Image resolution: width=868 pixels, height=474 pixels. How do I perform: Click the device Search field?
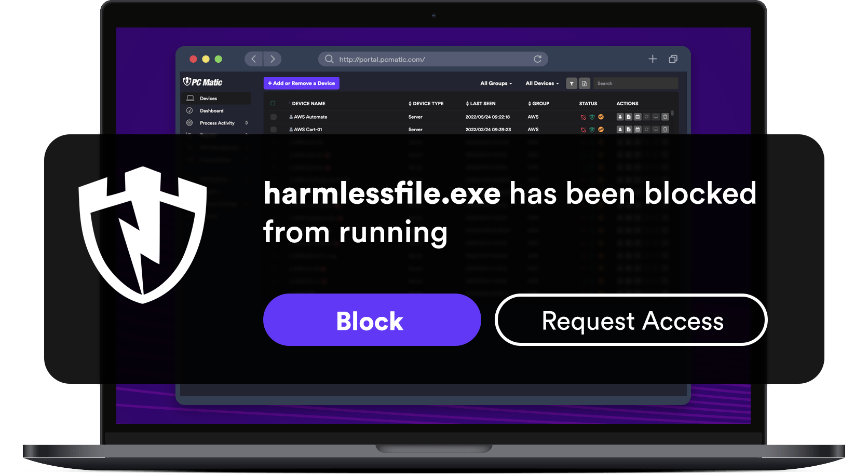click(635, 83)
